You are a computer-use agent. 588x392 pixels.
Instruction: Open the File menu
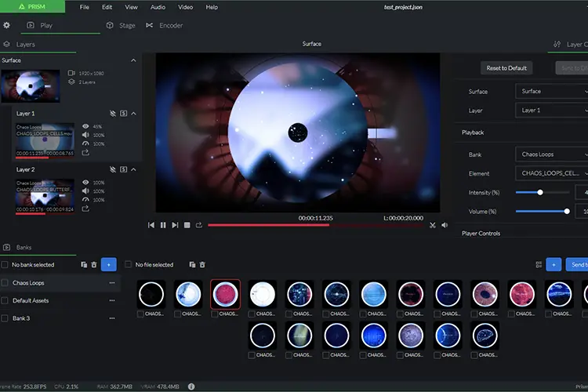pos(85,7)
